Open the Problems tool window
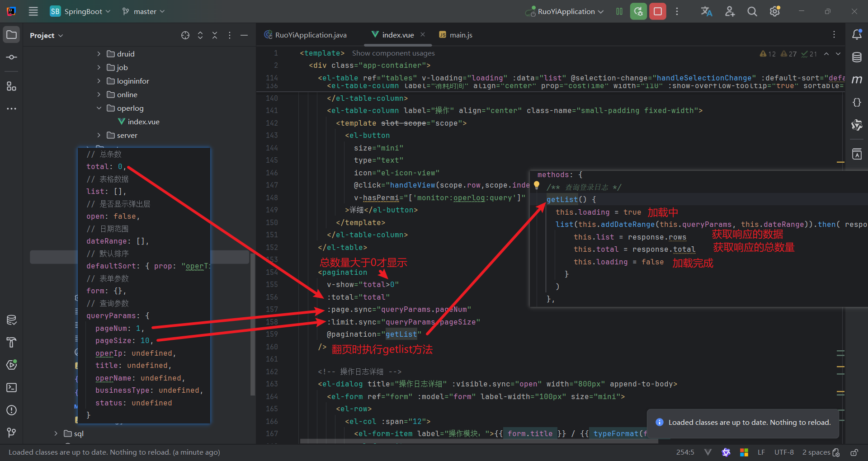 point(12,410)
